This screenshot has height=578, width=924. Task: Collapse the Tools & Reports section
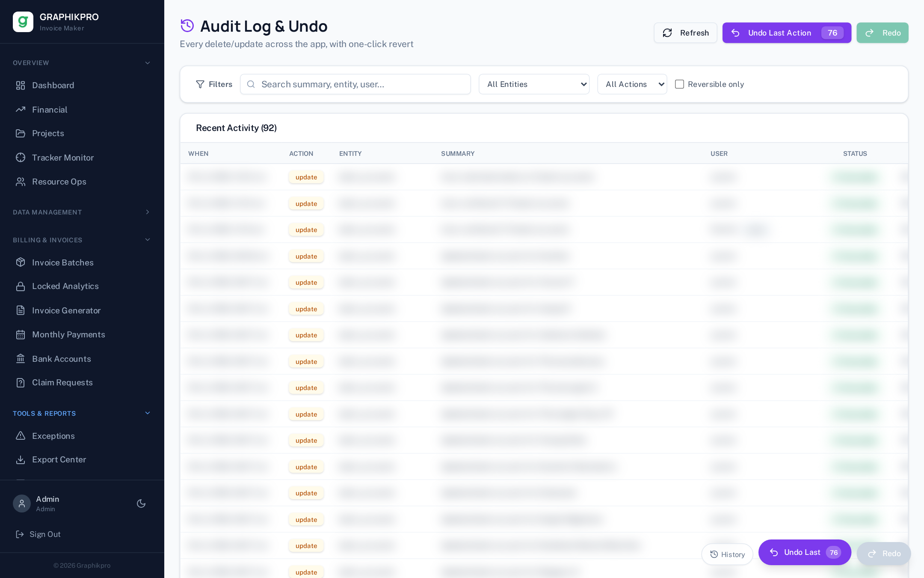coord(82,413)
